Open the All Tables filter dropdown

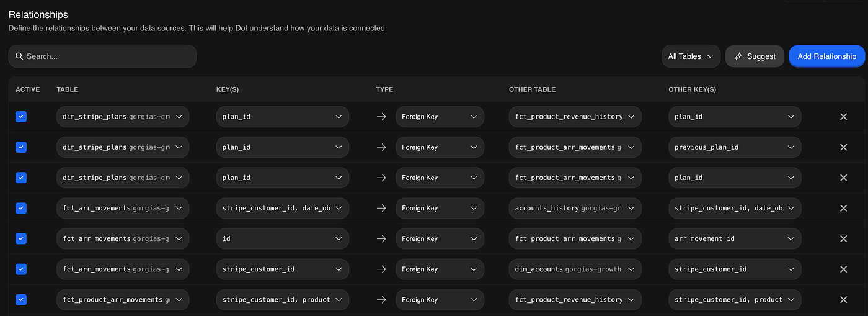point(691,56)
